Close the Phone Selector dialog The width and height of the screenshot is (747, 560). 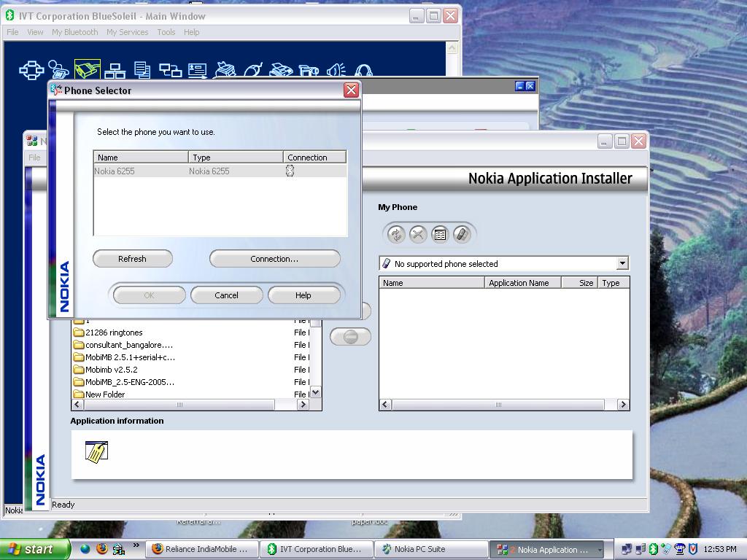coord(351,90)
